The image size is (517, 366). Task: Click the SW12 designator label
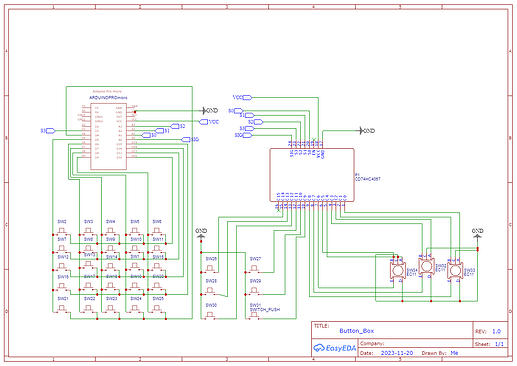click(63, 257)
